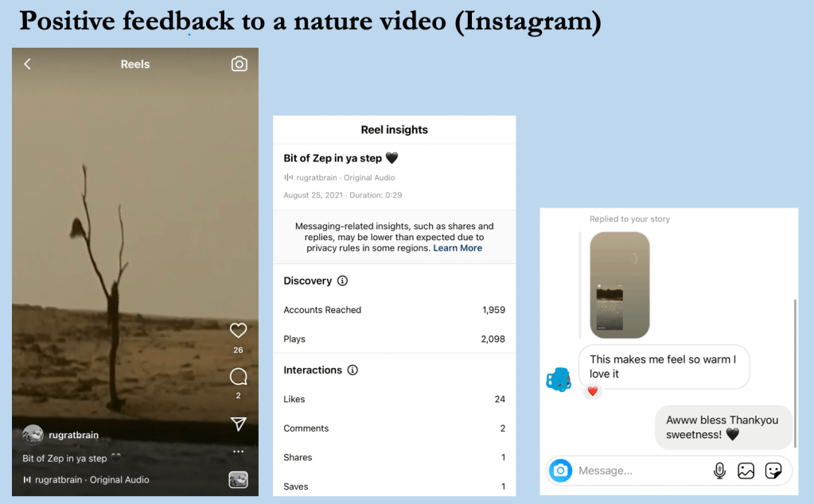Viewport: 814px width, 504px height.
Task: Tap the blue camera button in chat
Action: point(560,471)
